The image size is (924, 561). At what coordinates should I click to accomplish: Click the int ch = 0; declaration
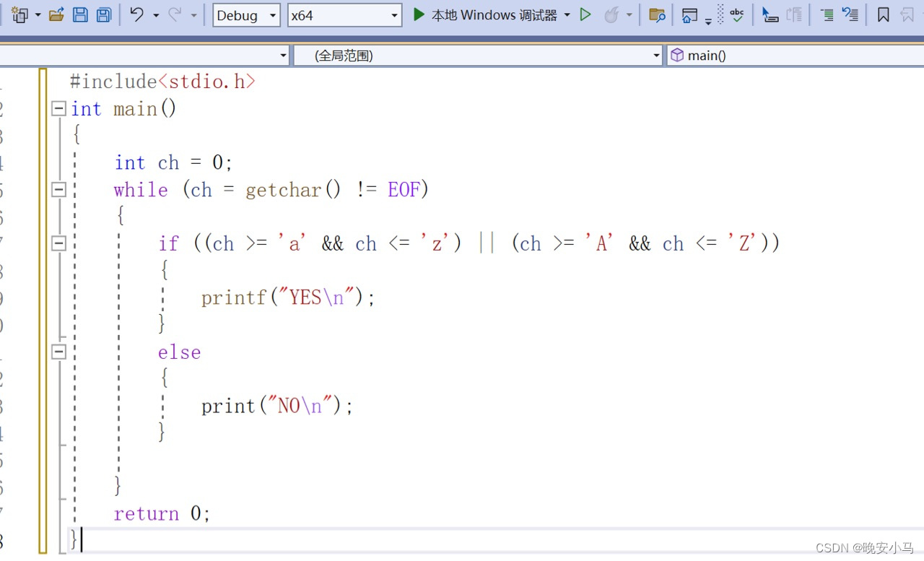tap(173, 163)
